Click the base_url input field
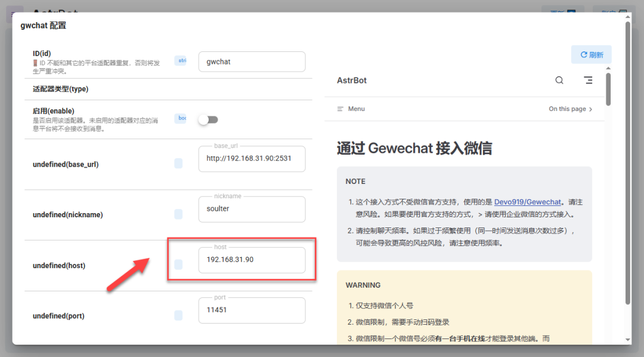The image size is (644, 357). tap(252, 159)
